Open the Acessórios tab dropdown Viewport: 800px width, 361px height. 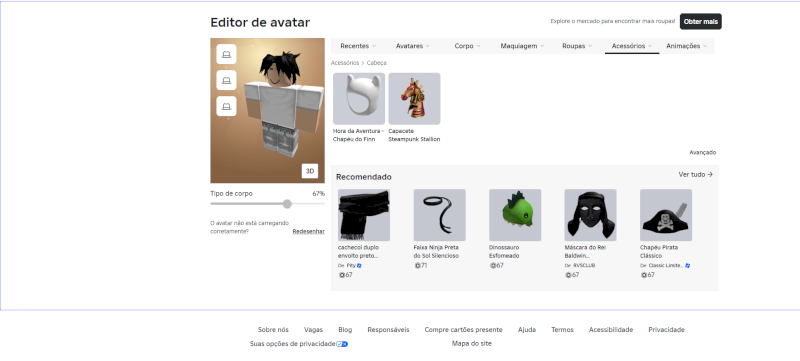pos(632,46)
